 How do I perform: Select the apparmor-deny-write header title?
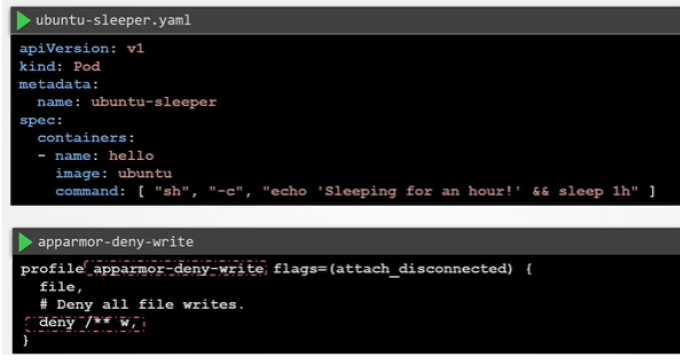pos(116,242)
